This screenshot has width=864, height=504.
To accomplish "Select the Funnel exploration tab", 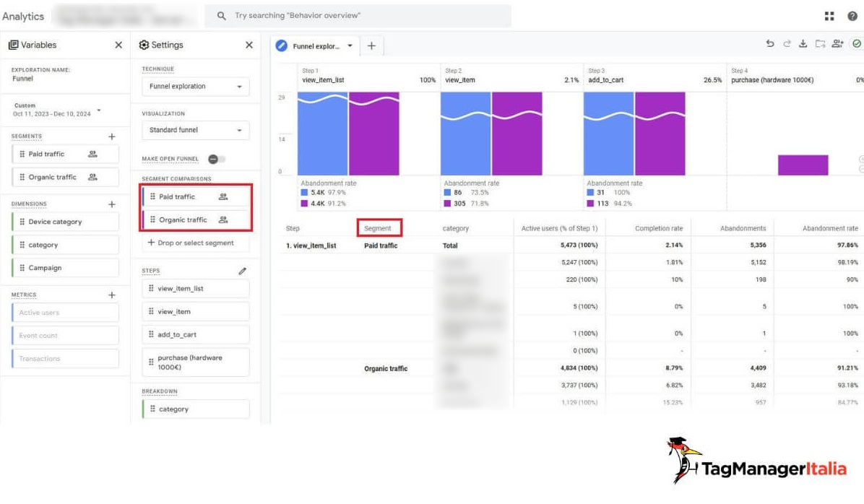I will coord(315,46).
